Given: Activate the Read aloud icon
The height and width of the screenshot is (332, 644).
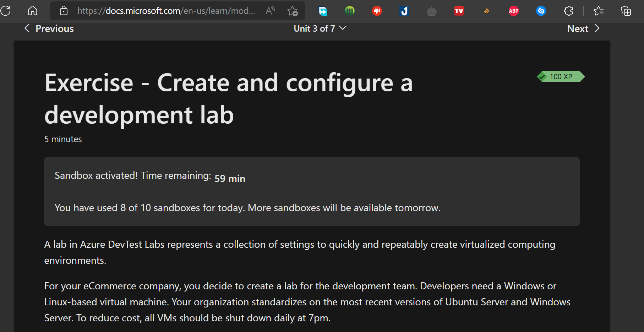Looking at the screenshot, I should [x=270, y=11].
